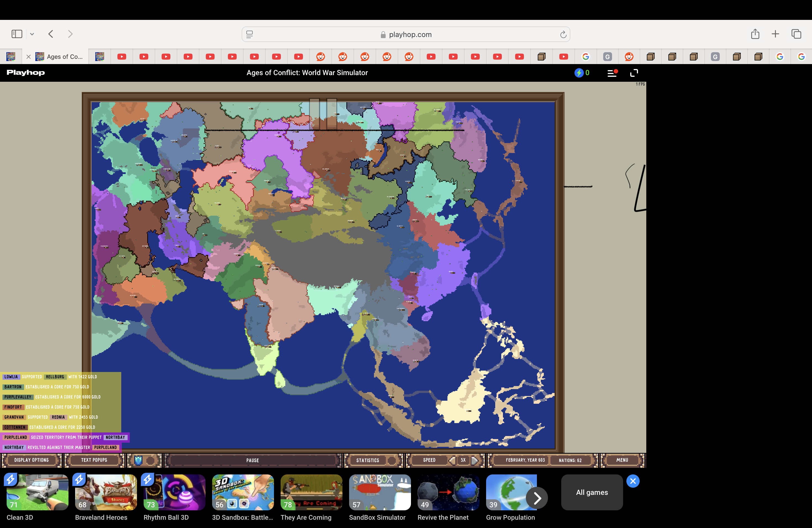Click the Purpleland seized territory log entry
Screen dimensions: 812x528
65,437
